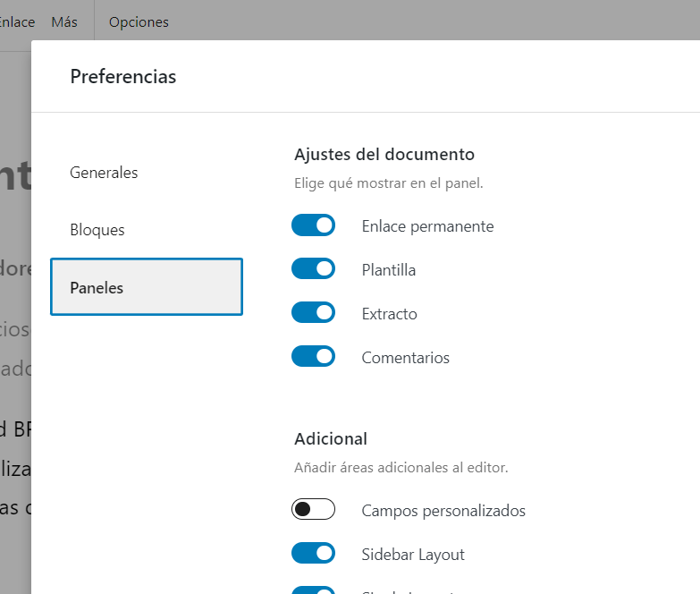Click the "Comentarios" text label

pyautogui.click(x=405, y=357)
